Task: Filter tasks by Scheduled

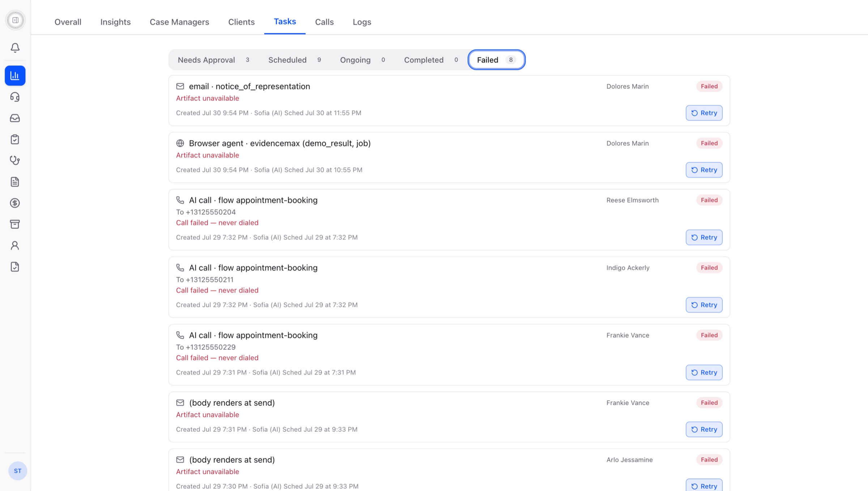Action: [294, 60]
